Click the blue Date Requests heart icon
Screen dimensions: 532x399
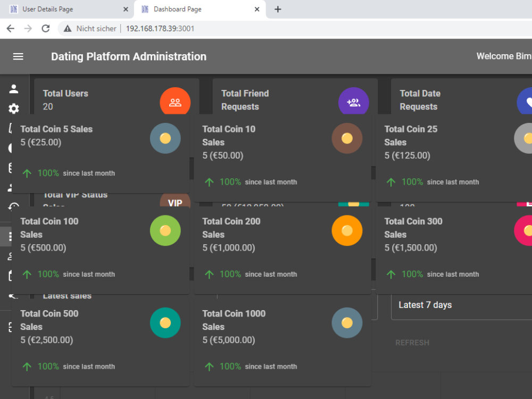point(525,101)
